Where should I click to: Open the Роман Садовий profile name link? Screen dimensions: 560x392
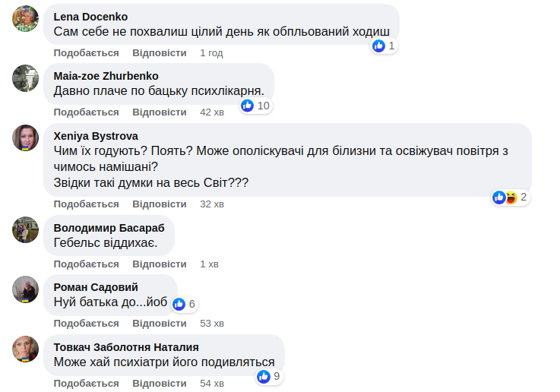96,287
